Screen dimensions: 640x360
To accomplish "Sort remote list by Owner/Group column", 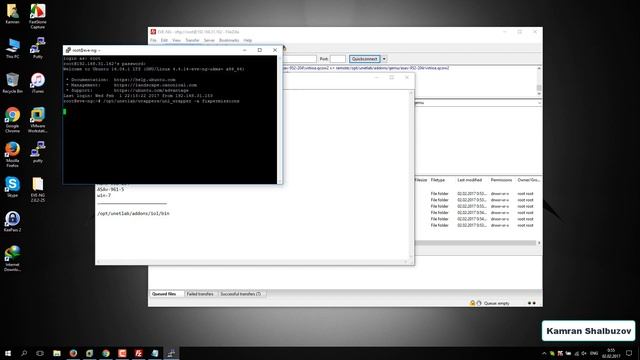I will (528, 180).
